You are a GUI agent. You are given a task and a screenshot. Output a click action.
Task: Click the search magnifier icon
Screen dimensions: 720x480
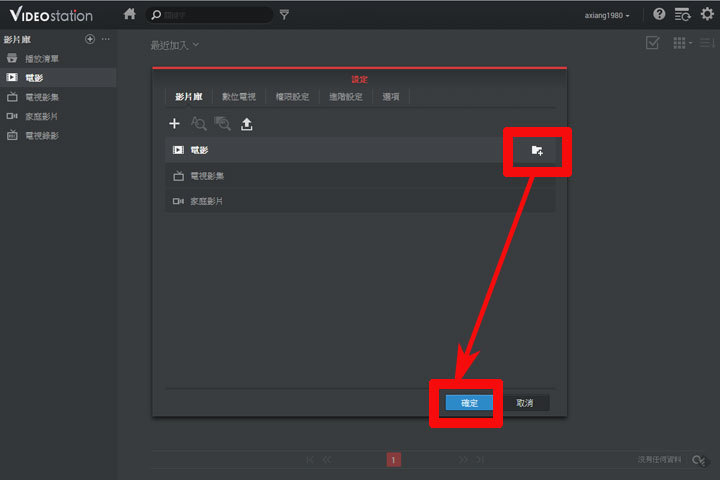pos(156,15)
